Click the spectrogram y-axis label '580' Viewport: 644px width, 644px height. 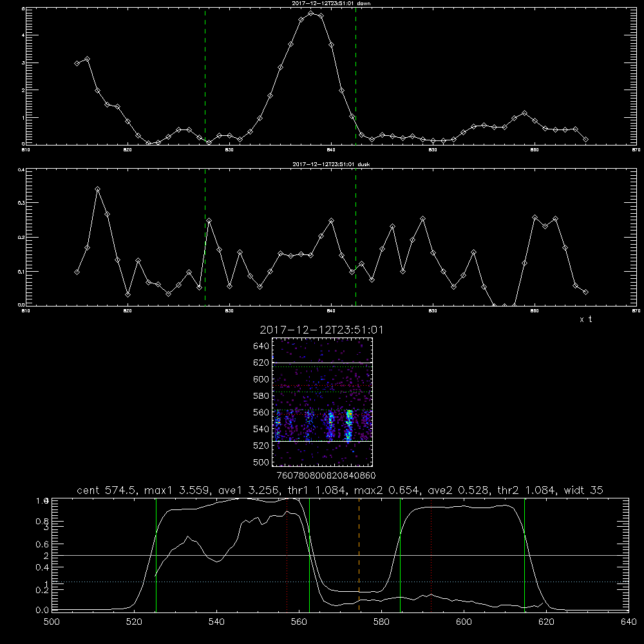261,396
